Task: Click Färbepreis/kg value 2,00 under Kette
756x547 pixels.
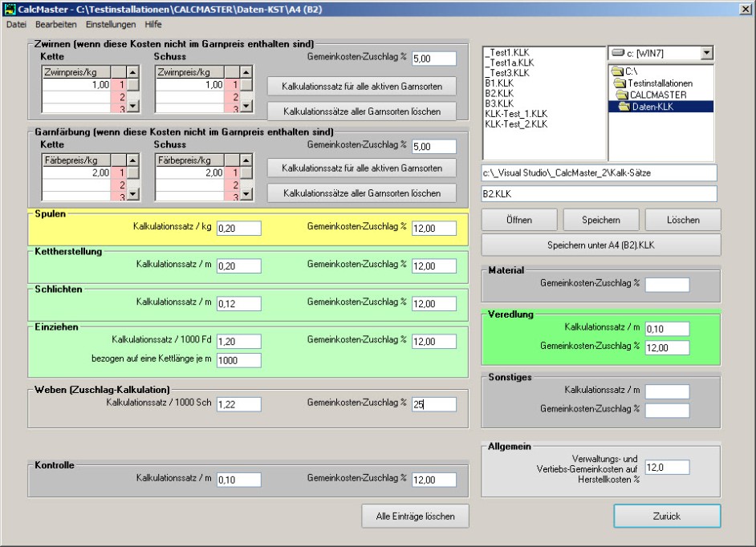Action: click(77, 172)
